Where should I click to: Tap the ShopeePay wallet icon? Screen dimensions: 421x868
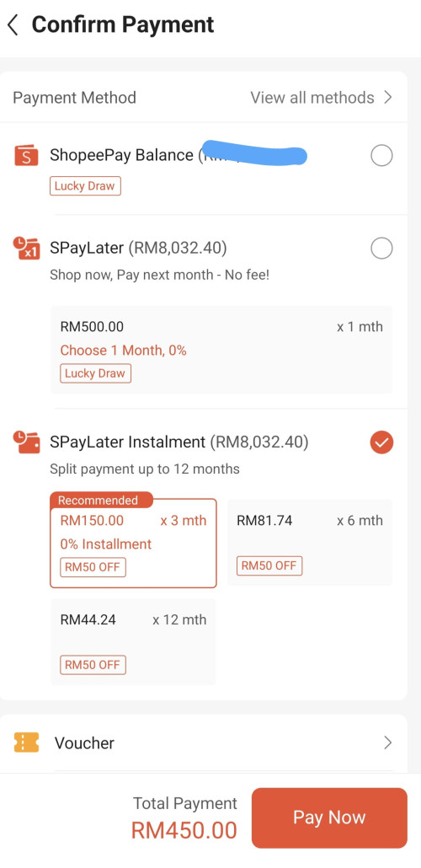[27, 156]
